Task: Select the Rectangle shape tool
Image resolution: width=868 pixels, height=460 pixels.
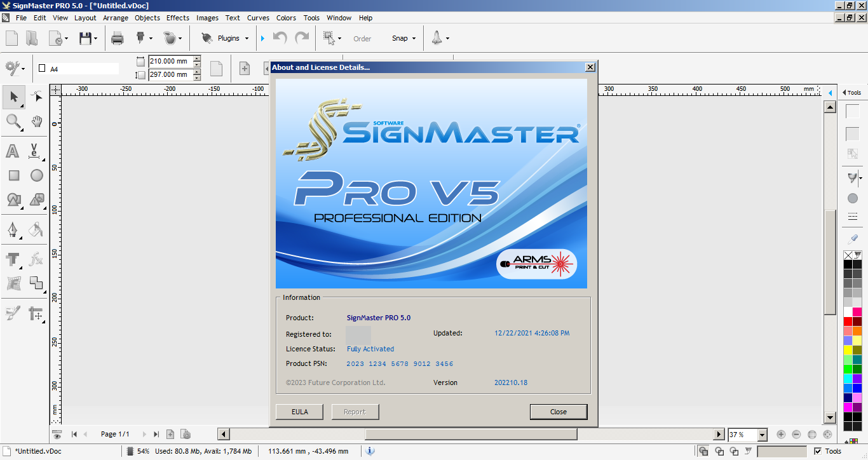Action: click(x=14, y=175)
